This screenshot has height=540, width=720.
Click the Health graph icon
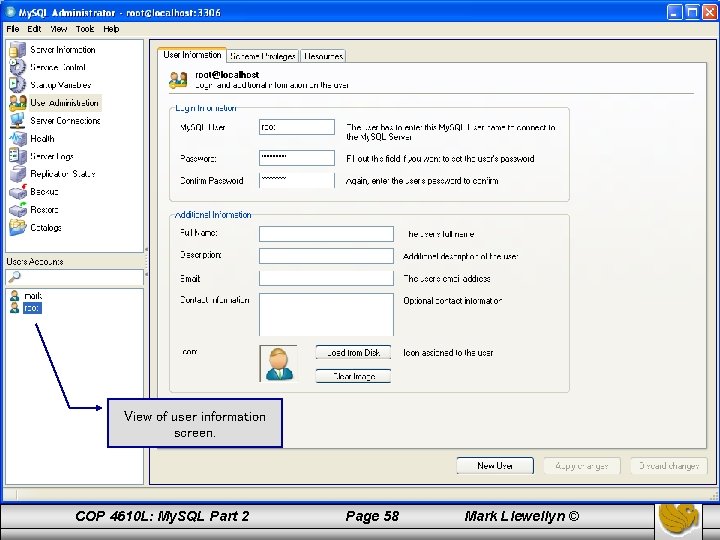[x=17, y=138]
